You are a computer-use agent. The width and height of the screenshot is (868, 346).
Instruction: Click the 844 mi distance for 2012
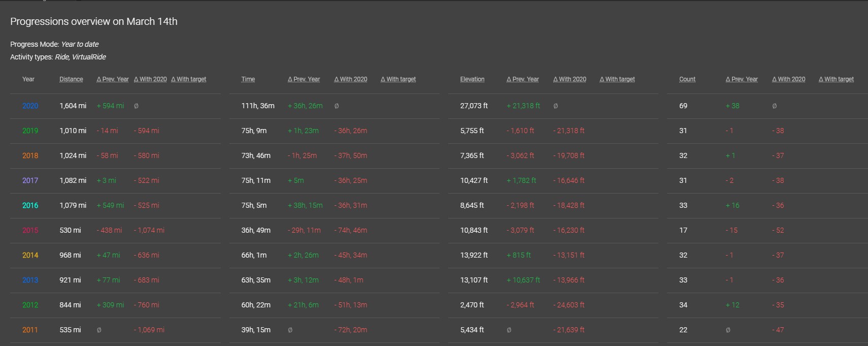(x=70, y=305)
